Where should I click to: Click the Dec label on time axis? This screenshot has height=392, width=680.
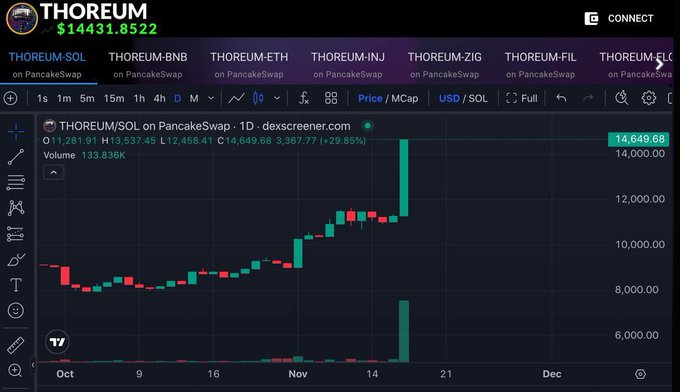pos(552,374)
